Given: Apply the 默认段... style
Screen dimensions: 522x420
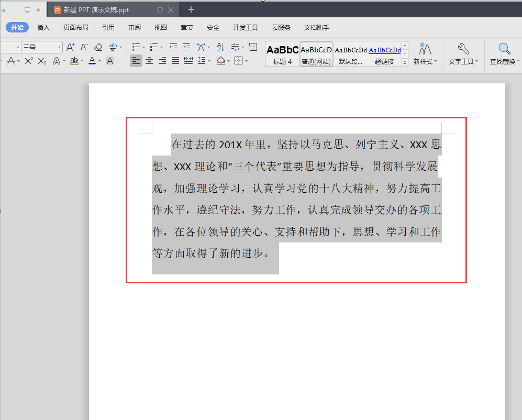Looking at the screenshot, I should coord(351,54).
